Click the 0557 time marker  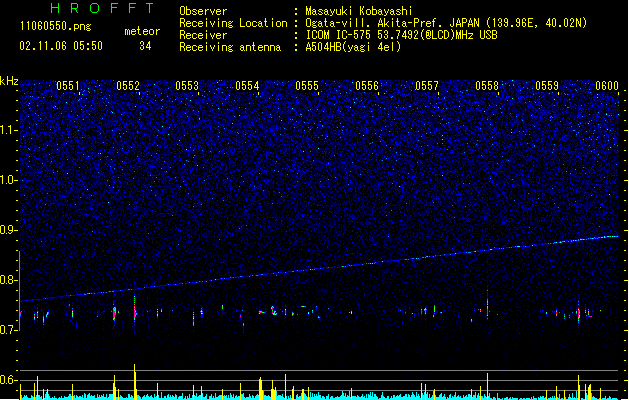coord(427,86)
